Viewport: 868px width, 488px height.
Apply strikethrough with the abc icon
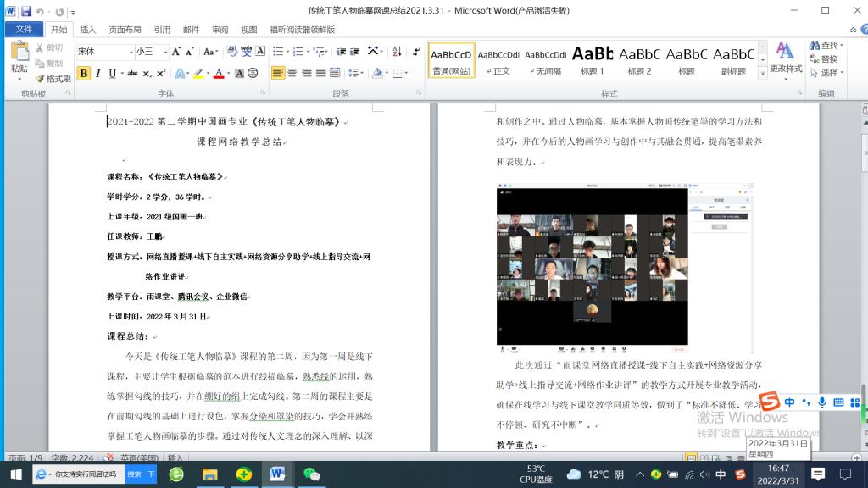132,74
